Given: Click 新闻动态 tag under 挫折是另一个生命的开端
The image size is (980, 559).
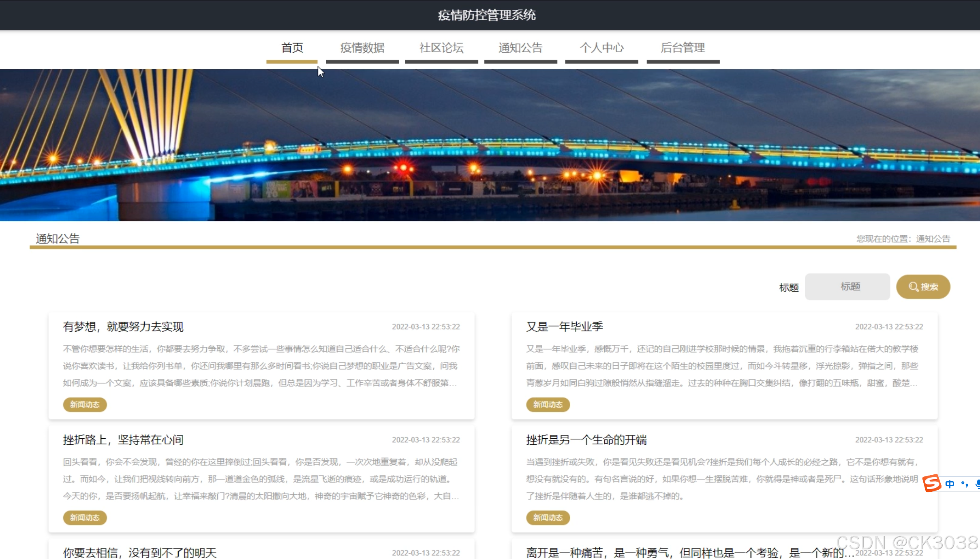Looking at the screenshot, I should (548, 517).
